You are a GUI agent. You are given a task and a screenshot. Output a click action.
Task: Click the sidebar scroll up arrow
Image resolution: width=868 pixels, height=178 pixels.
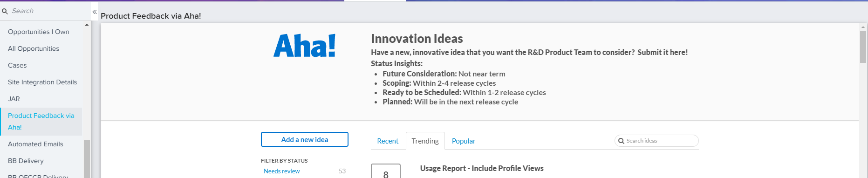pyautogui.click(x=87, y=25)
